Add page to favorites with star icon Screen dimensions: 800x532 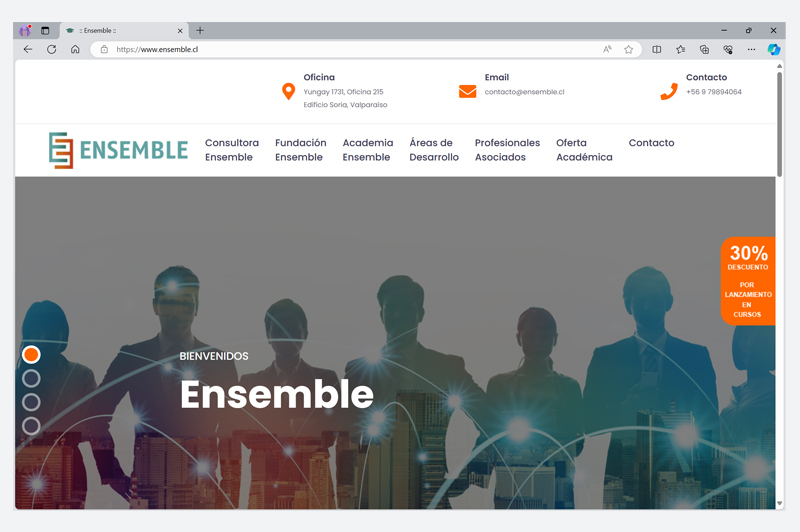pyautogui.click(x=629, y=49)
